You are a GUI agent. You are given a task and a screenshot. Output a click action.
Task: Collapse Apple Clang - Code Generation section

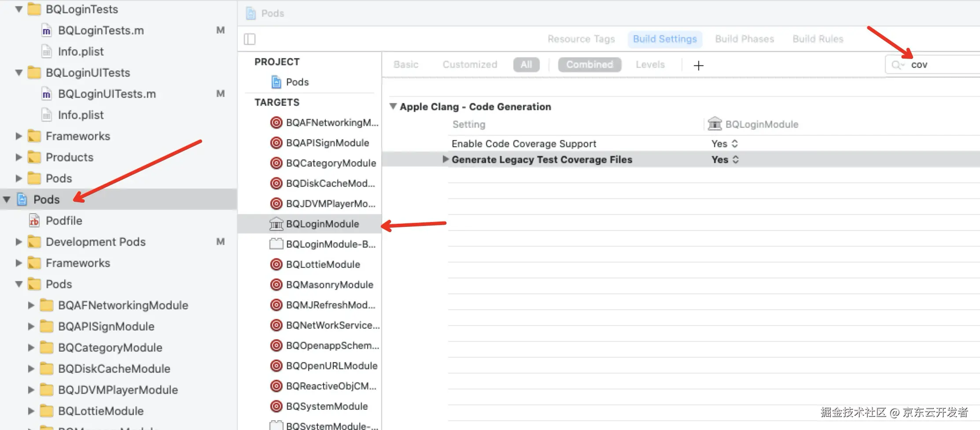[x=393, y=107]
